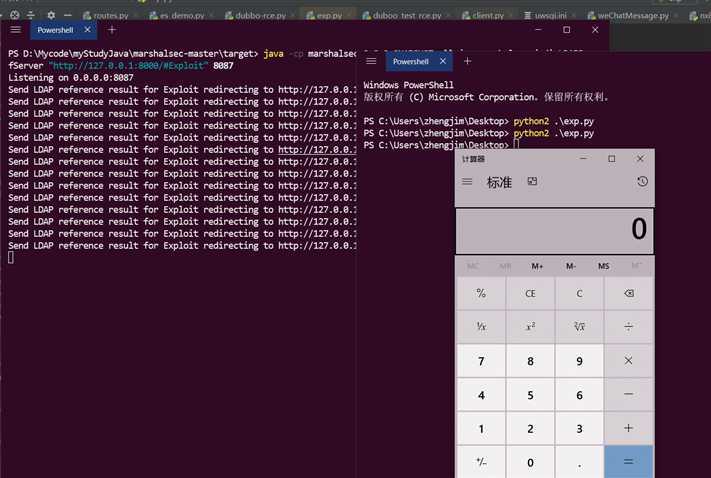Viewport: 711px width, 478px height.
Task: Click the calculator display showing 0
Action: click(x=555, y=231)
